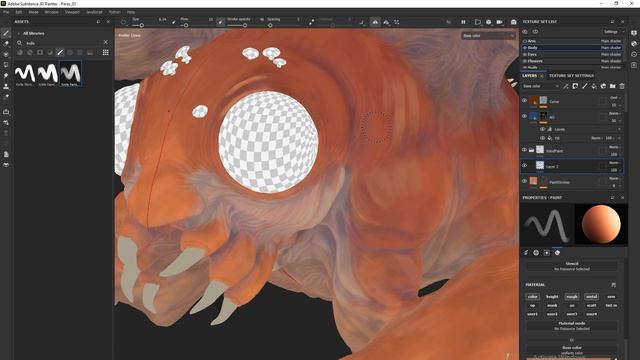Image resolution: width=640 pixels, height=360 pixels.
Task: Toggle visibility of Fill effect
Action: click(x=542, y=138)
